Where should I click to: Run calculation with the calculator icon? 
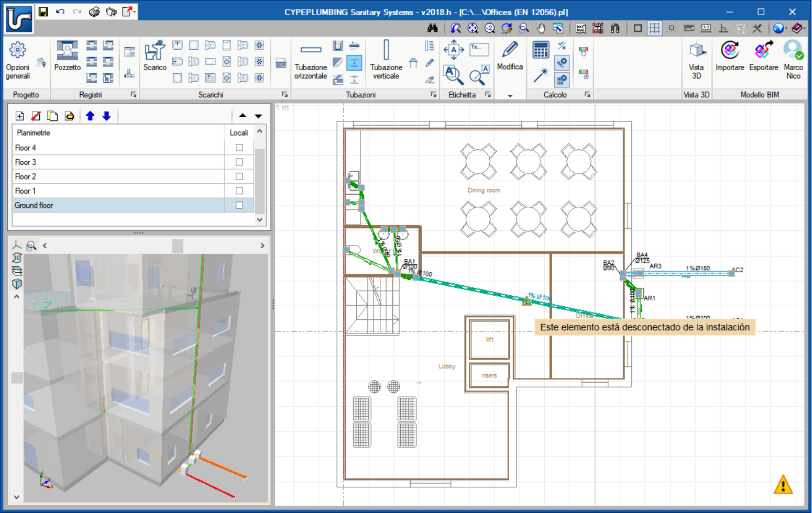[x=541, y=50]
